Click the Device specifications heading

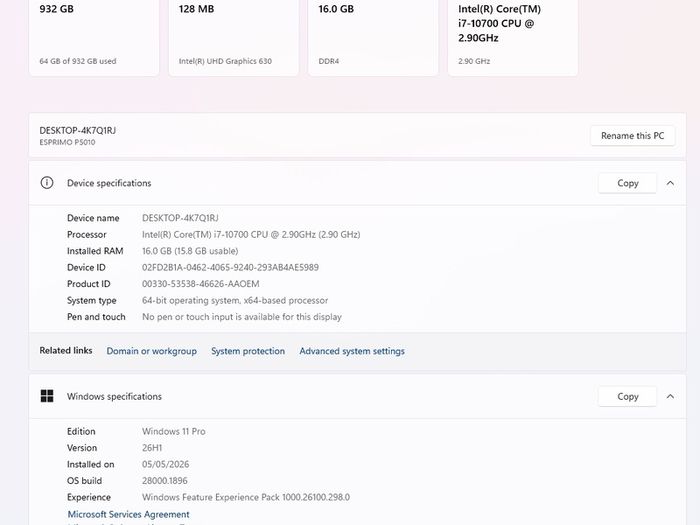109,183
